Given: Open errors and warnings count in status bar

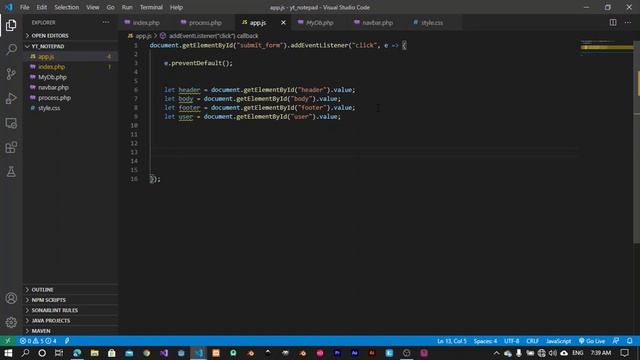Looking at the screenshot, I should (38, 341).
